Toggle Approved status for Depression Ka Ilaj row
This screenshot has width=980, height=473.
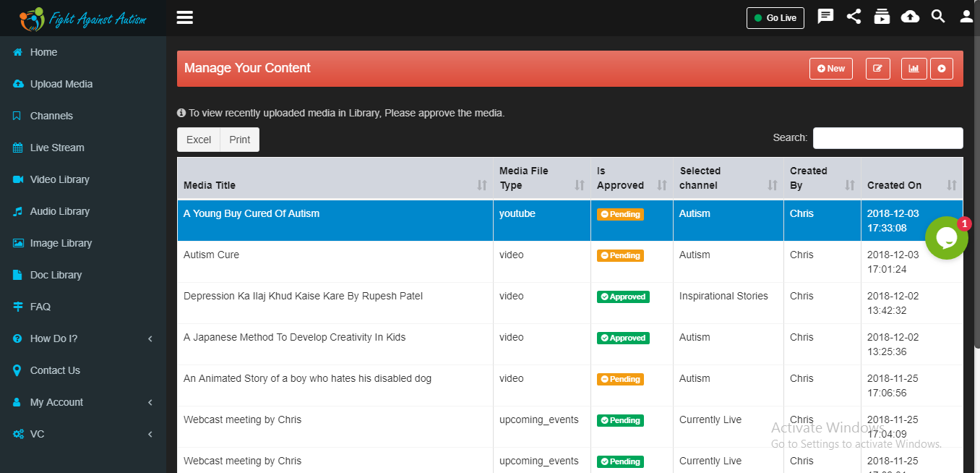coord(623,297)
